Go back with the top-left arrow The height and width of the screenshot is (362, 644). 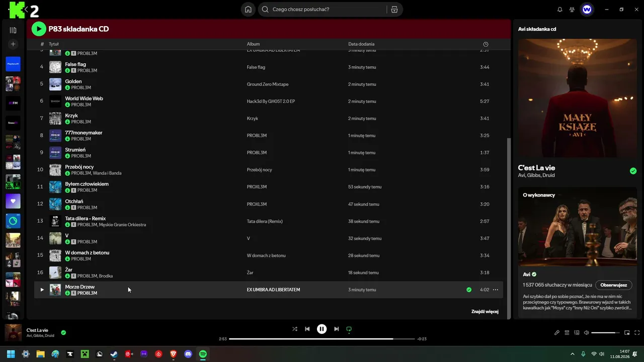click(x=26, y=10)
